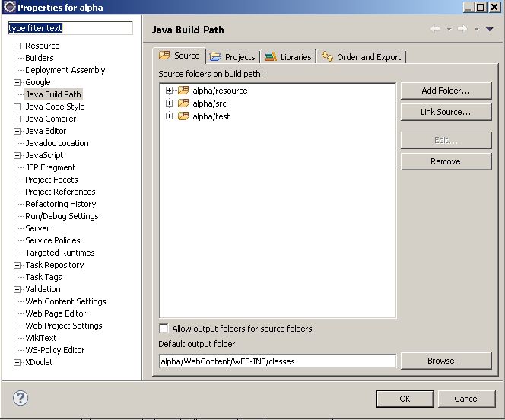
Task: Select the alpha/resource folder label
Action: click(x=220, y=91)
